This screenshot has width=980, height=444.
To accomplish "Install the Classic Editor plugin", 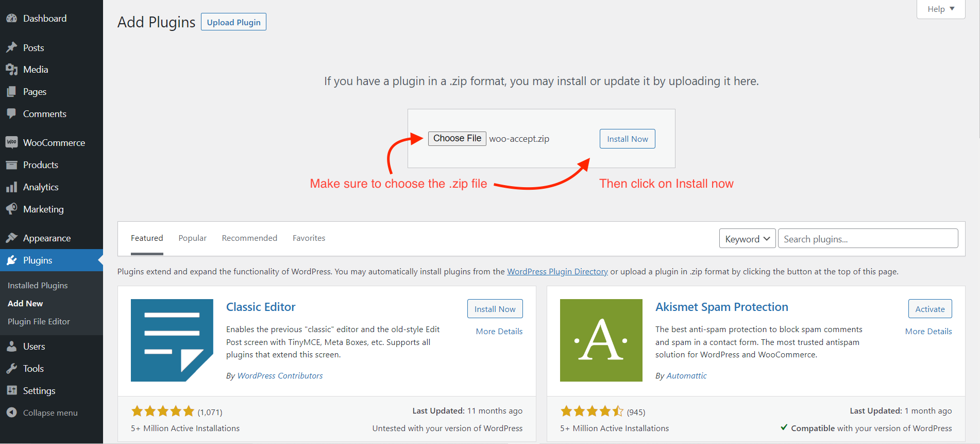I will point(495,309).
